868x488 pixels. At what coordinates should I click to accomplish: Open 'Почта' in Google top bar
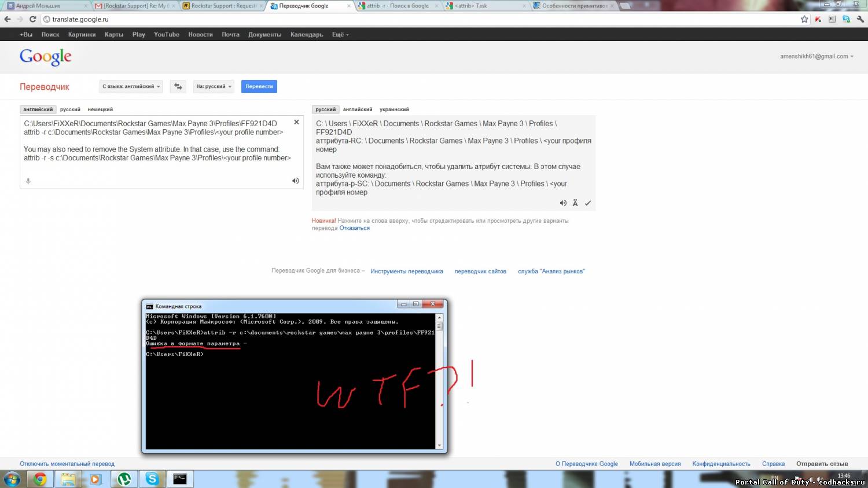click(x=230, y=35)
